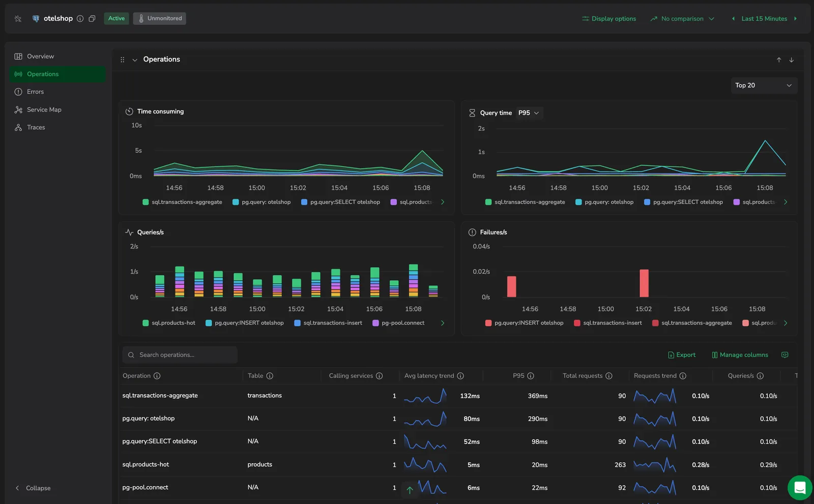Open the P95 percentile dropdown

pyautogui.click(x=529, y=113)
